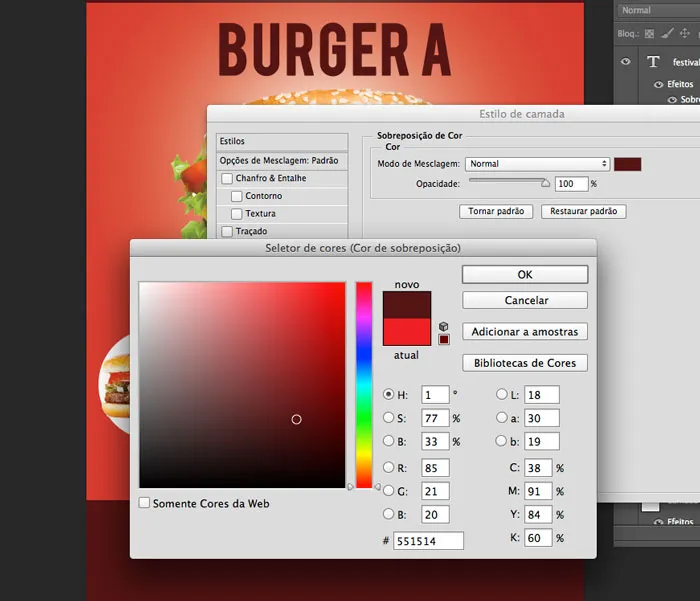Select the S saturation radio button
Image resolution: width=700 pixels, height=601 pixels.
tap(388, 417)
